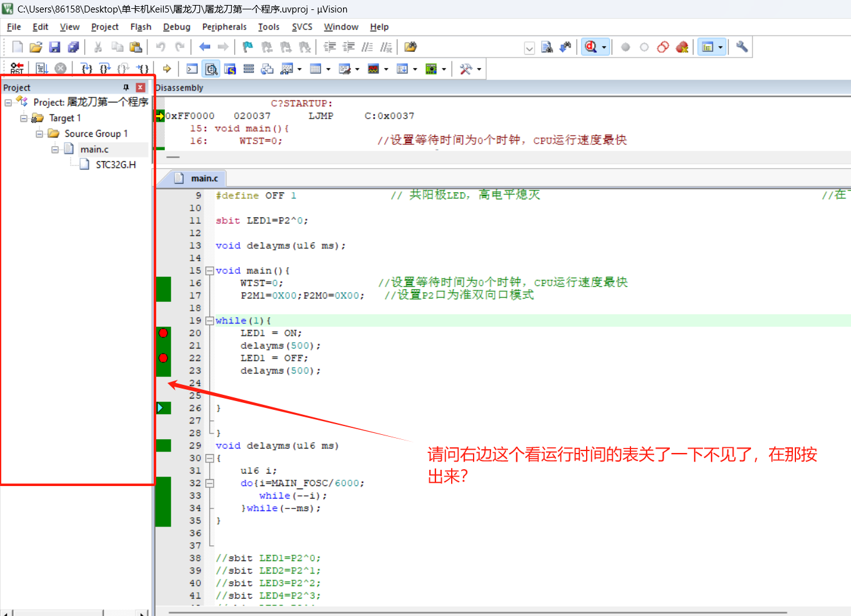Open the Command Window icon
Viewport: 851px width, 616px height.
click(x=192, y=69)
